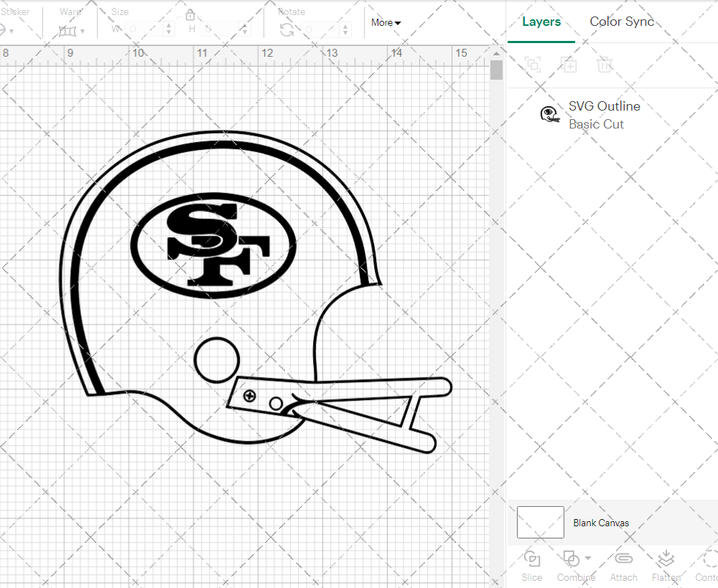This screenshot has width=718, height=588.
Task: Switch to the Color Sync tab
Action: 622,22
